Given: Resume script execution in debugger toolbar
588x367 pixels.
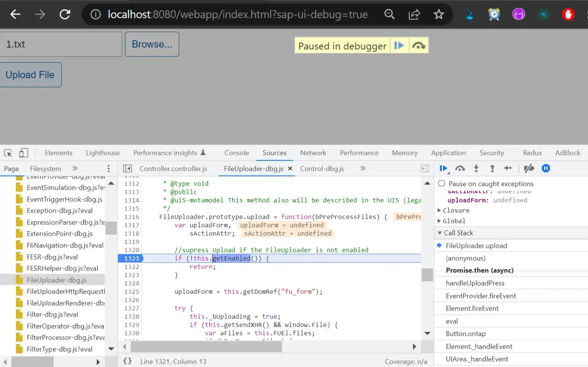Looking at the screenshot, I should (443, 168).
